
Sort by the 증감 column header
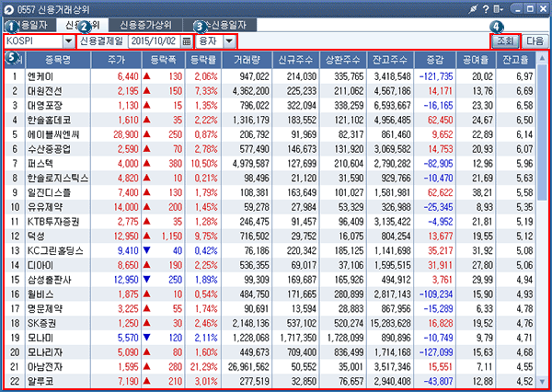click(435, 60)
